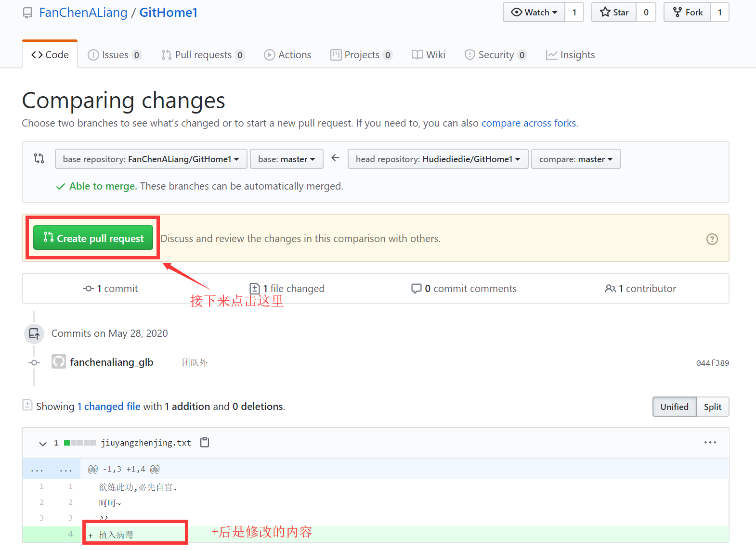Click the hunk header @@ -1,3 +1,4 @@

(x=124, y=469)
